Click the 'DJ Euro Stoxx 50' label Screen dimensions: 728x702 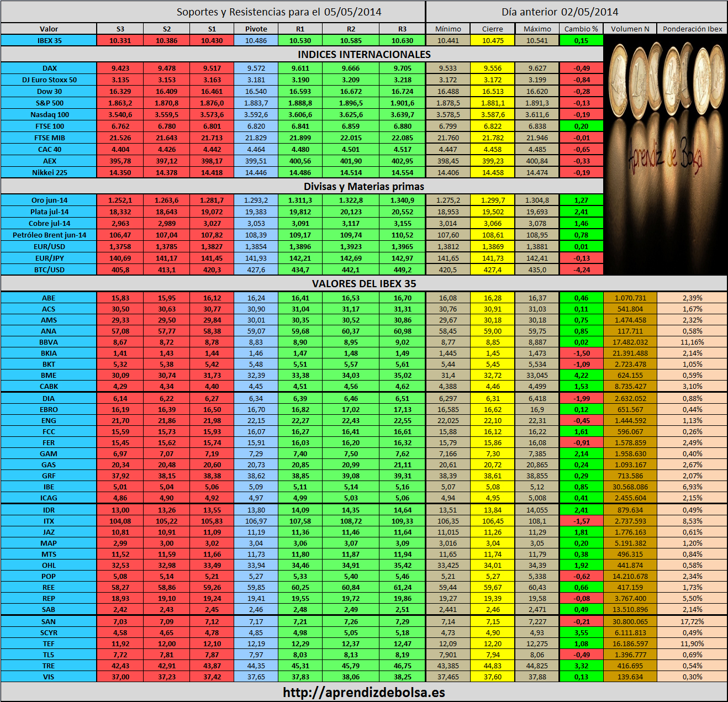point(49,80)
